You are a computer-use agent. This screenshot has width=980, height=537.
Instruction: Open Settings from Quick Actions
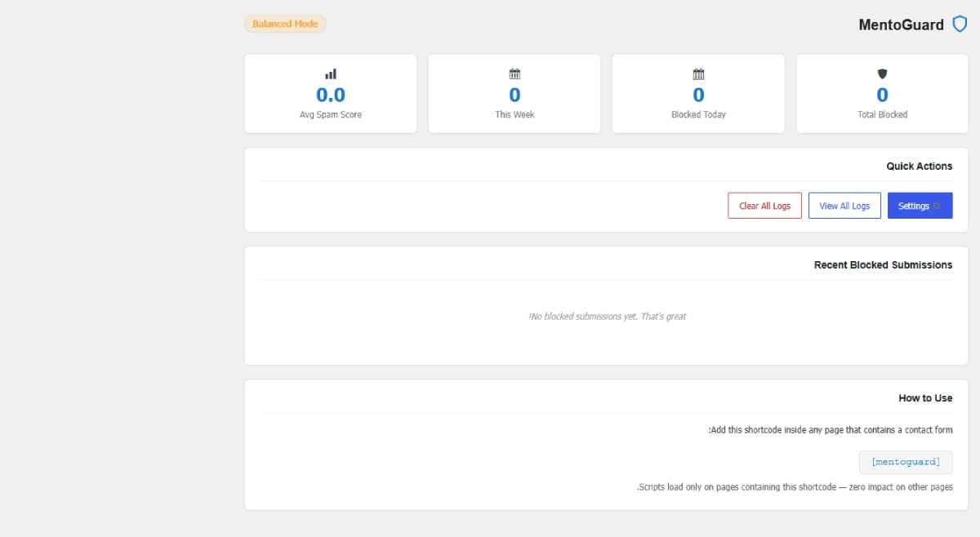click(x=920, y=206)
